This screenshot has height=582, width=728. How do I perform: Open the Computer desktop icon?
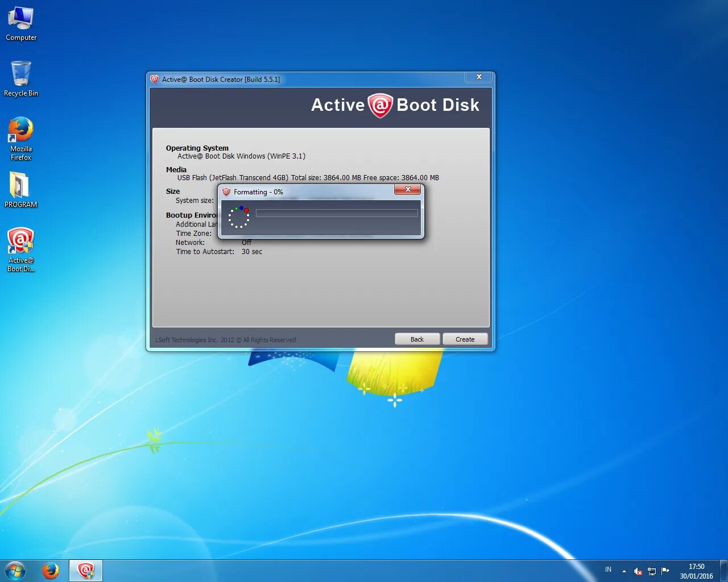(x=21, y=23)
